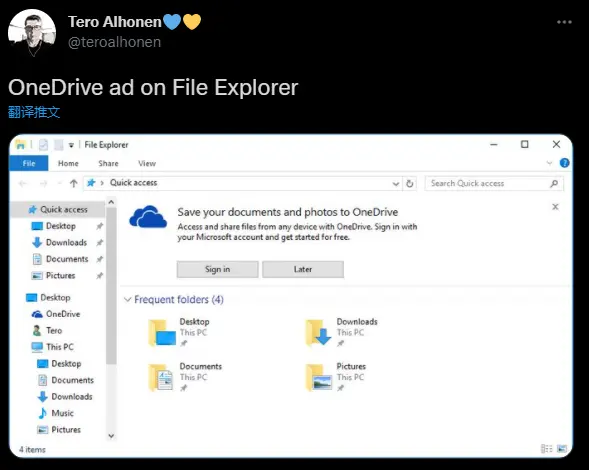589x470 pixels.
Task: Click the Later button
Action: click(x=303, y=269)
